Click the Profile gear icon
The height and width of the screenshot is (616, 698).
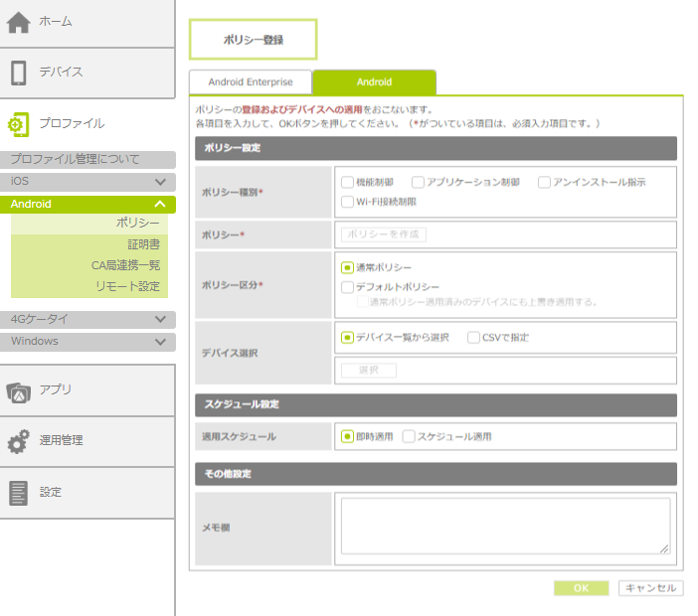[x=18, y=124]
